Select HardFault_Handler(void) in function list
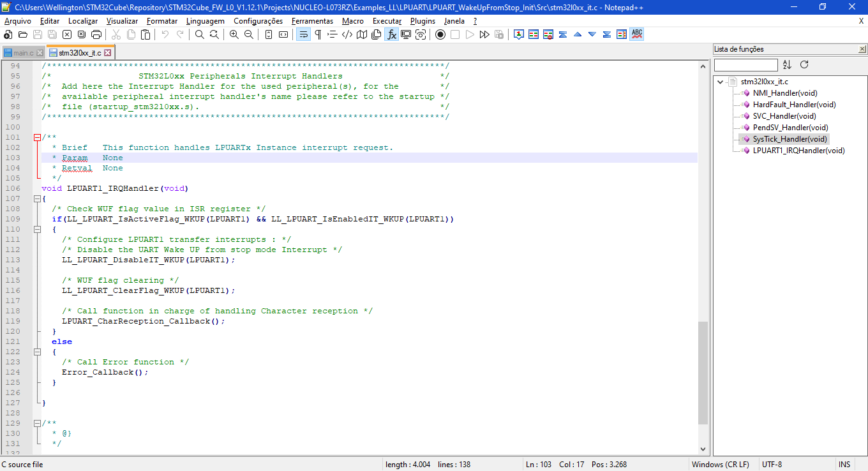 (x=794, y=105)
